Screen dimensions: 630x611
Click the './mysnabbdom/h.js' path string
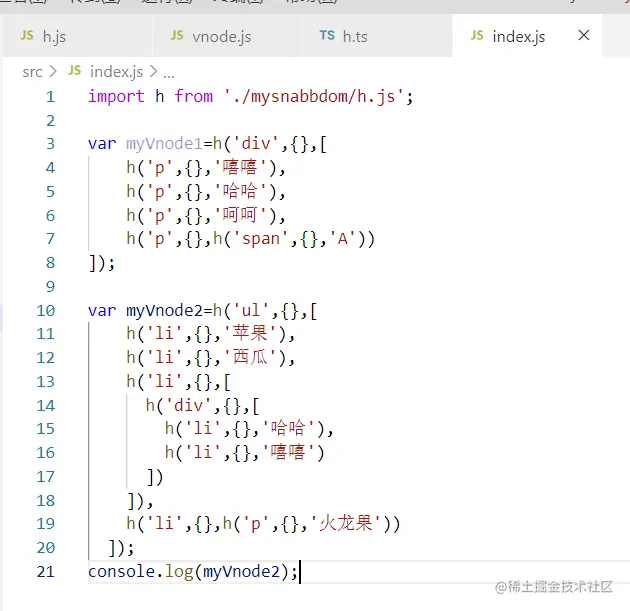(314, 97)
